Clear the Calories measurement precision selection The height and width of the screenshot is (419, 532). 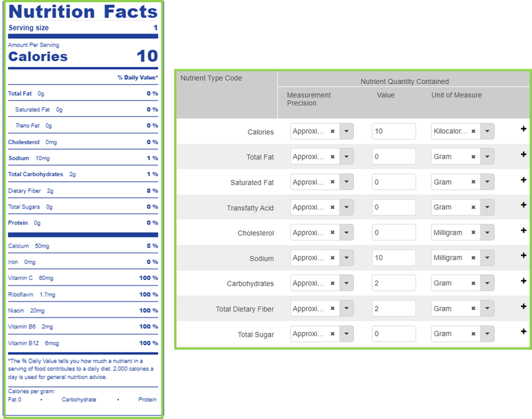[332, 132]
